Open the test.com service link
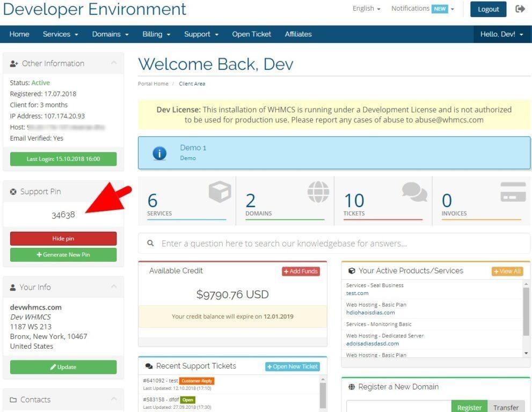The width and height of the screenshot is (532, 412). pos(357,293)
